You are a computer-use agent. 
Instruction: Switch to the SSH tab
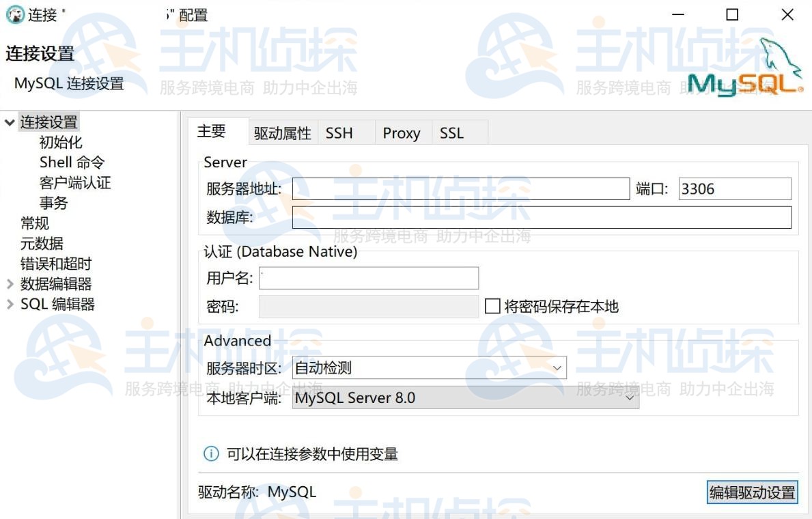pyautogui.click(x=339, y=133)
